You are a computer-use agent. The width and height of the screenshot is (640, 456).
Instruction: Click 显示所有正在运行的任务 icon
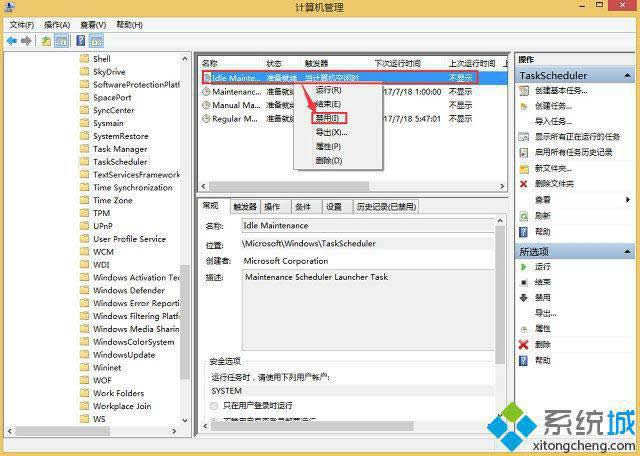coord(524,137)
